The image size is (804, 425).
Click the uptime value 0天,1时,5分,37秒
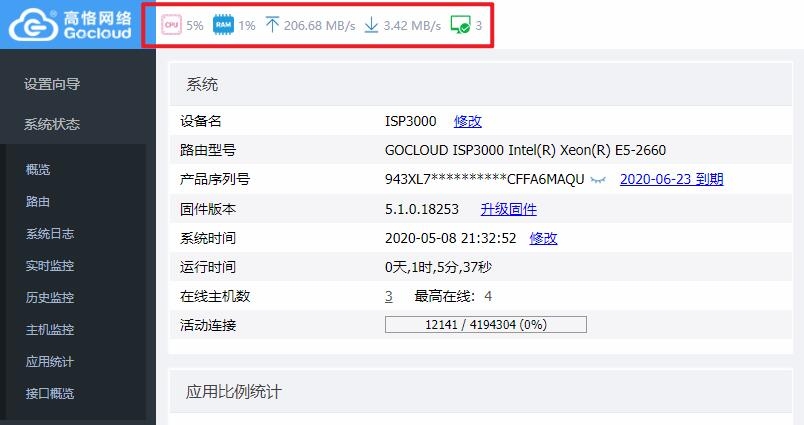tap(438, 267)
